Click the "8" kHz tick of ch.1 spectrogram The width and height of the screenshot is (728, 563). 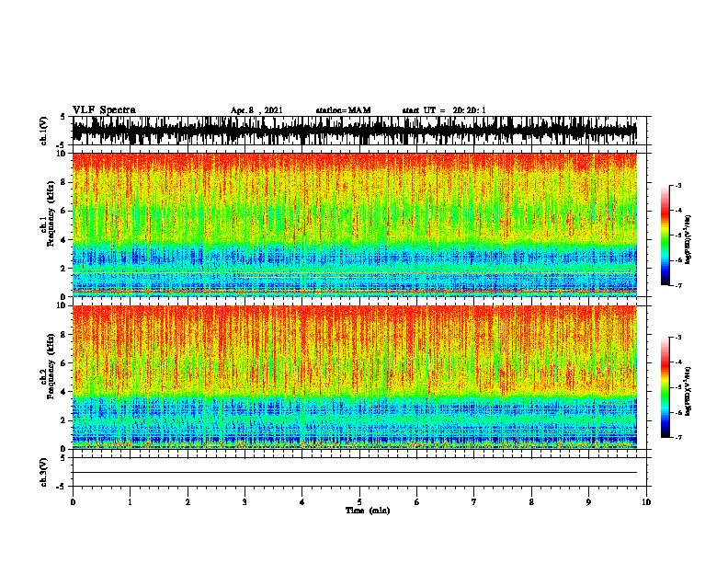tap(65, 182)
